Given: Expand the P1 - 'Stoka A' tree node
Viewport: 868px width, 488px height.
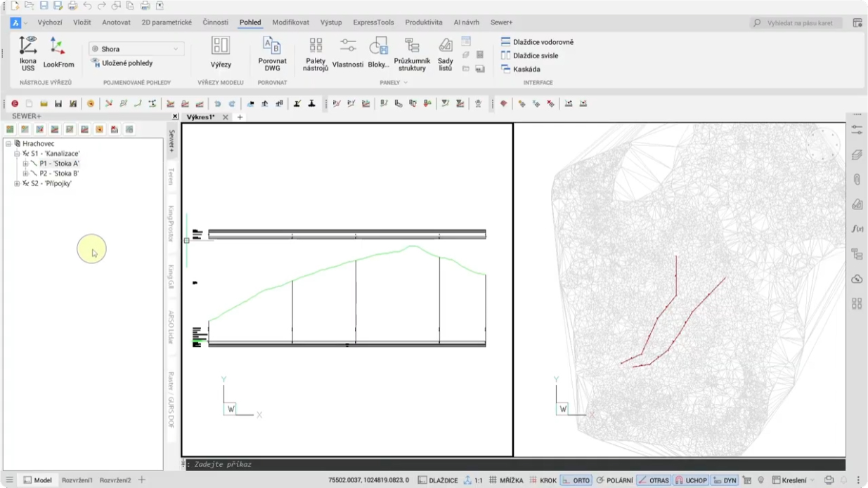Looking at the screenshot, I should pyautogui.click(x=25, y=164).
